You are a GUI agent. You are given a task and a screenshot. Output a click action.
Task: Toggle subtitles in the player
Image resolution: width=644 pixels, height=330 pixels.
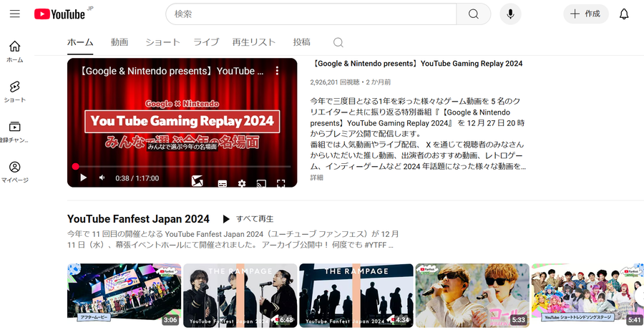223,183
